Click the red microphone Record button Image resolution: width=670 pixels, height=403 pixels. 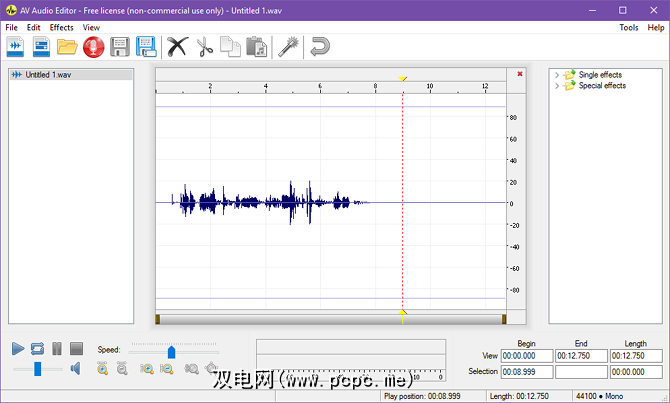tap(94, 46)
